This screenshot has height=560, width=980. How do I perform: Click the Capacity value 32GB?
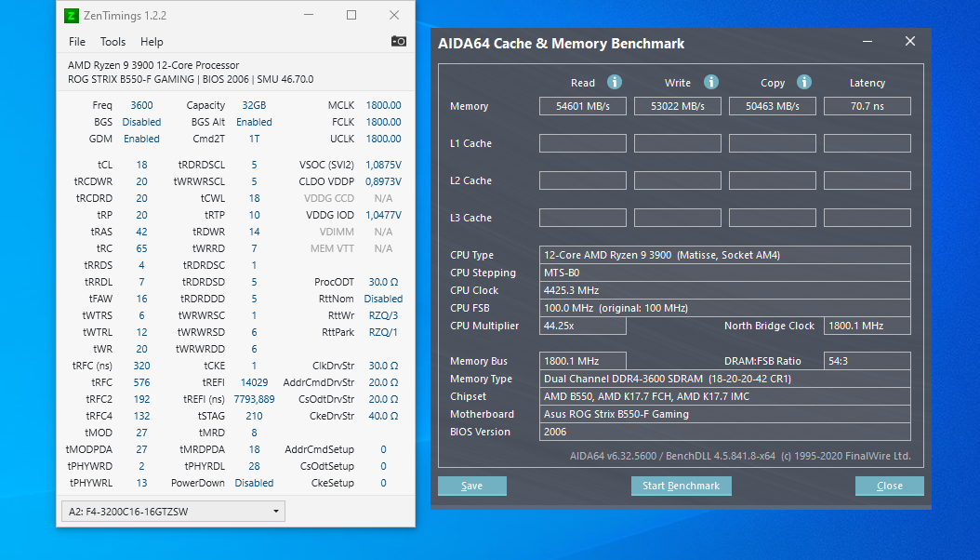(255, 105)
